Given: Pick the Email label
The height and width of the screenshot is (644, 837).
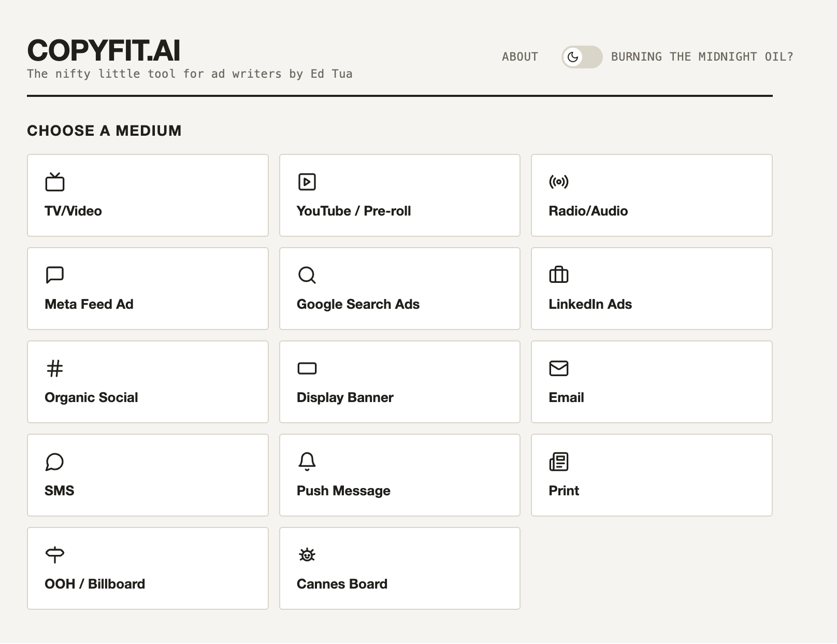Looking at the screenshot, I should (x=566, y=397).
